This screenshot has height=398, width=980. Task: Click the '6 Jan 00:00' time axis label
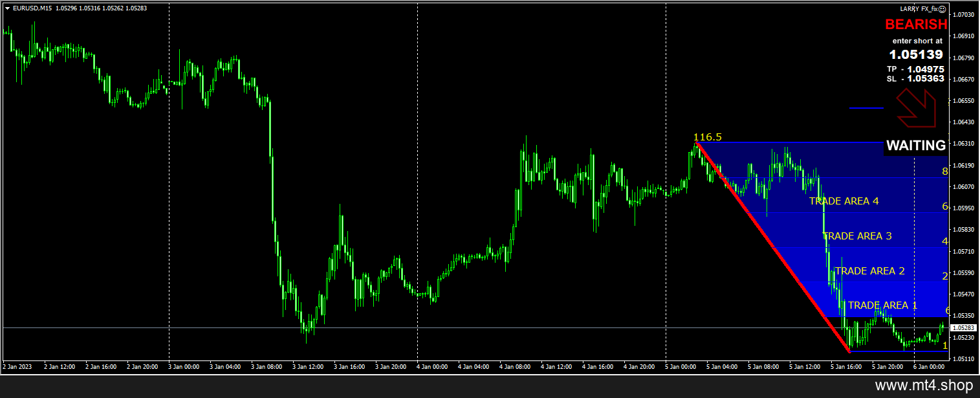click(930, 367)
